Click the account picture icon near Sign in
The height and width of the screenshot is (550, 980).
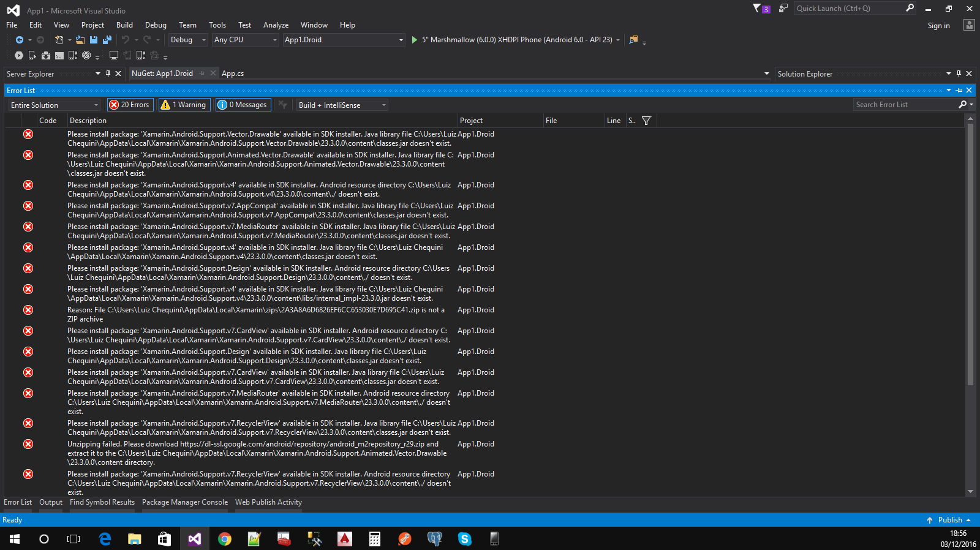pos(969,25)
